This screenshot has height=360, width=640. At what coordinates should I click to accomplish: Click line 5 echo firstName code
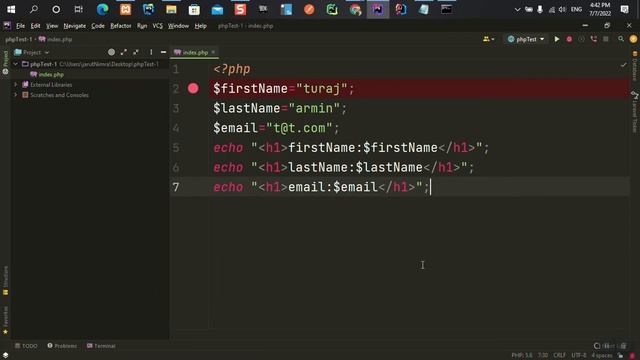(x=351, y=148)
